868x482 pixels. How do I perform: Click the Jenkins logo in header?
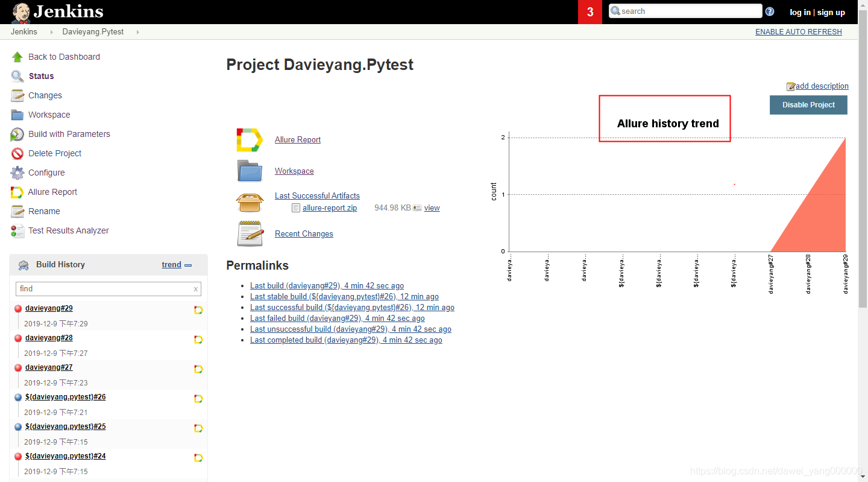57,11
